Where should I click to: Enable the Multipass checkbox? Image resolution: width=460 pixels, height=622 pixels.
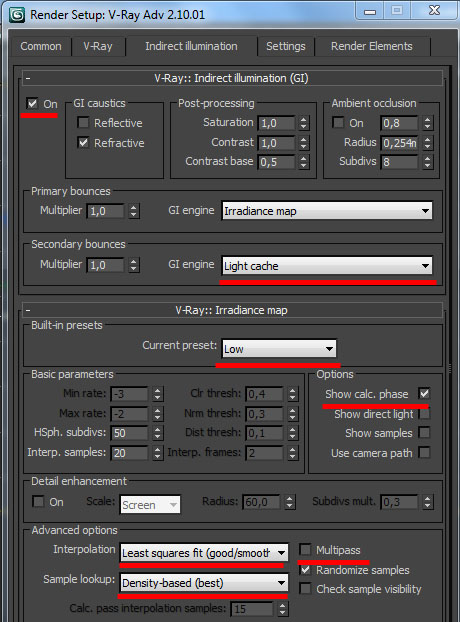[305, 550]
